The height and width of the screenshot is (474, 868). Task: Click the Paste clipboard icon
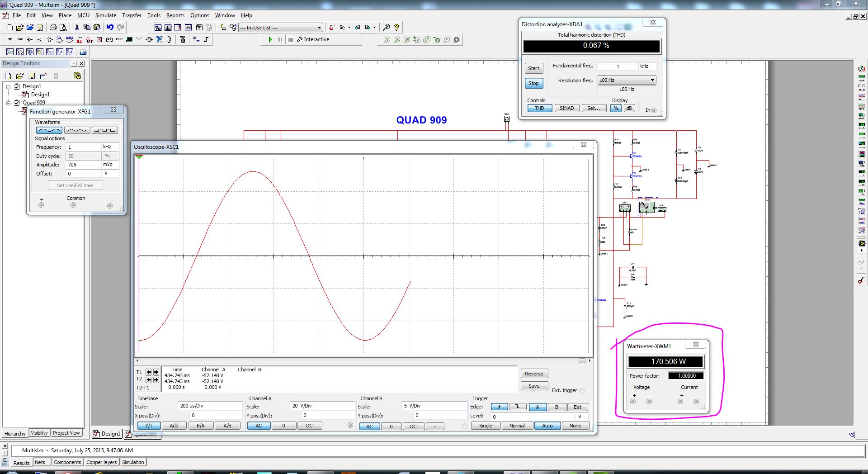coord(97,28)
